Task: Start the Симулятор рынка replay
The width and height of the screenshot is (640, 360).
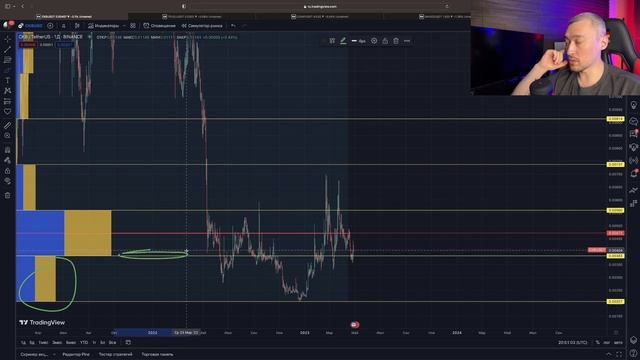Action: click(202, 26)
